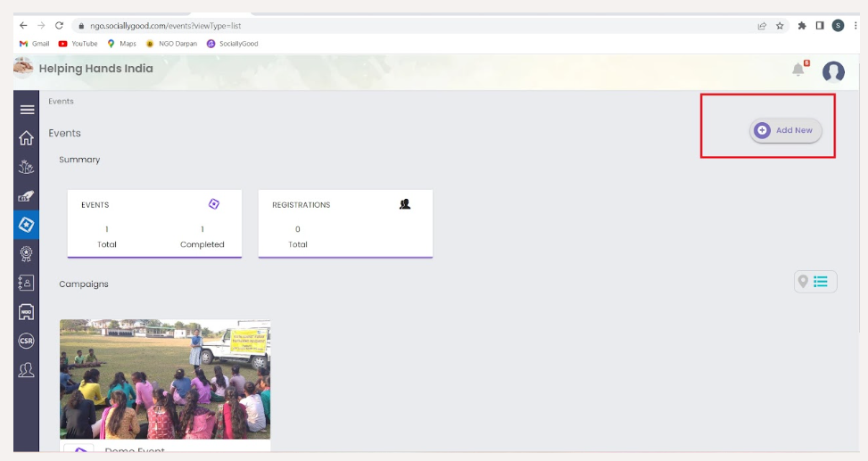
Task: Click the REGISTRATIONS summary card title
Action: coord(302,205)
